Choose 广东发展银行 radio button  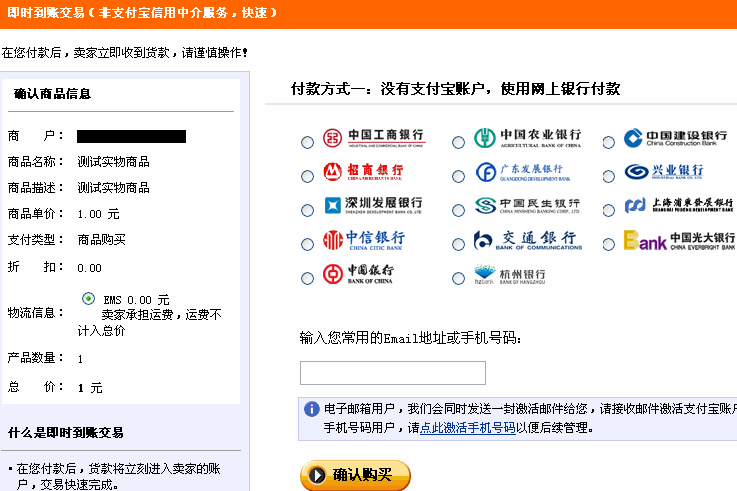point(458,176)
